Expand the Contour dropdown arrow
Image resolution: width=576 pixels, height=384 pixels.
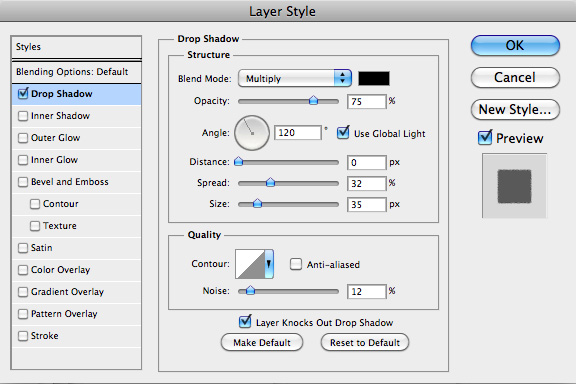tap(269, 264)
